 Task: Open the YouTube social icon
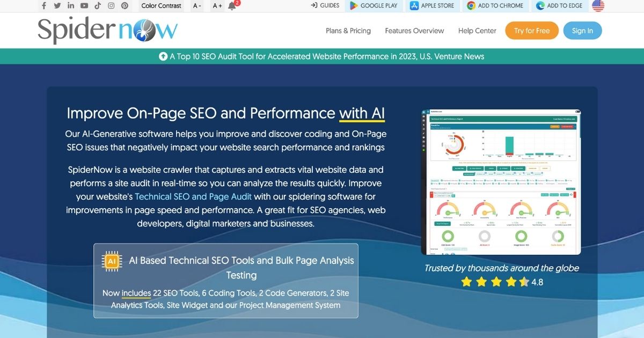pos(84,6)
